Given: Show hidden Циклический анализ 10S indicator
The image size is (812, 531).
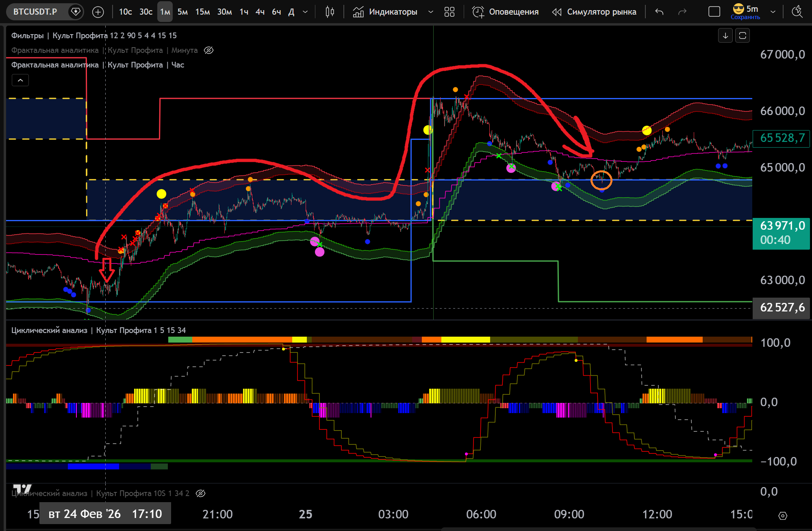Looking at the screenshot, I should point(200,493).
